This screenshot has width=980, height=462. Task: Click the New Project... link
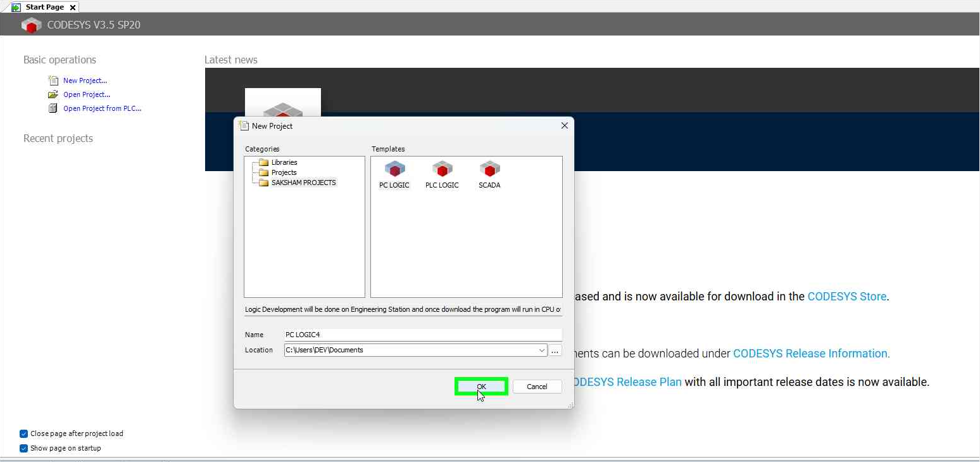click(85, 80)
